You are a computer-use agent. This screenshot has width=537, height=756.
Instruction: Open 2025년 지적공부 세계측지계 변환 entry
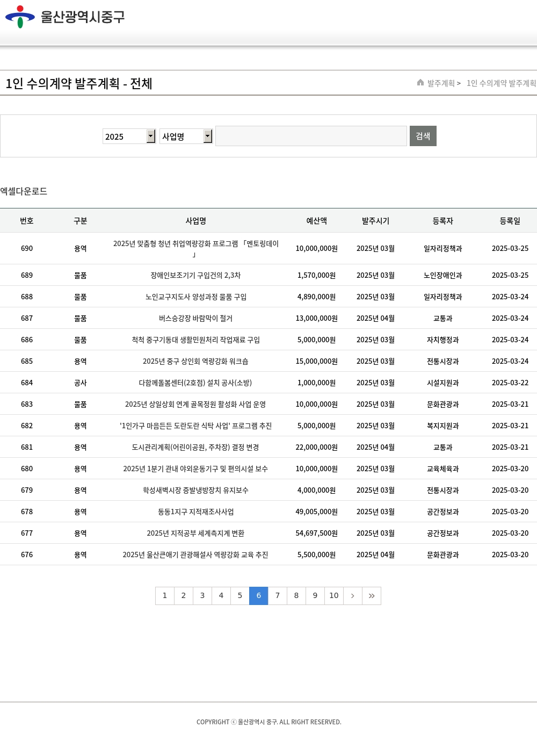coord(195,534)
